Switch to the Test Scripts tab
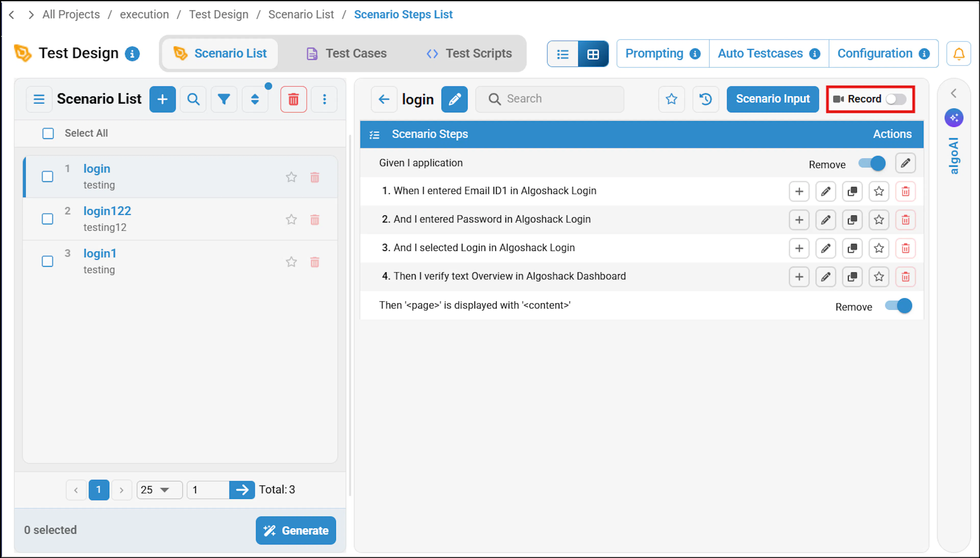 pos(469,54)
